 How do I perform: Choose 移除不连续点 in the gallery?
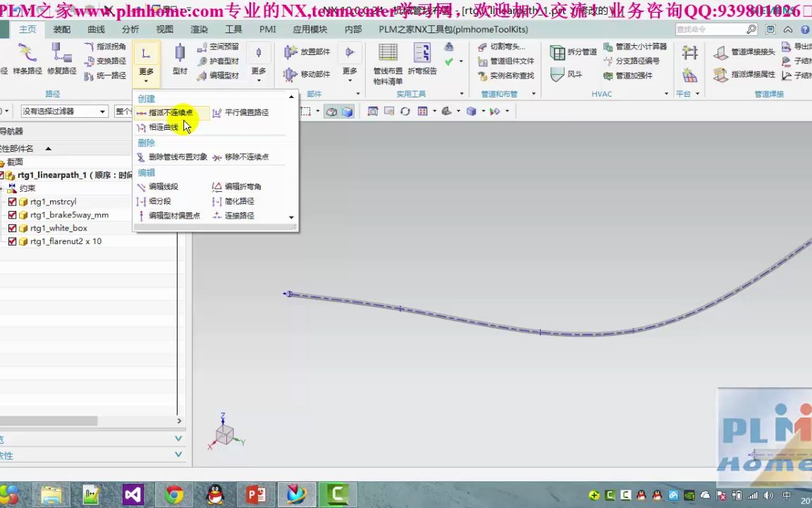click(x=241, y=157)
